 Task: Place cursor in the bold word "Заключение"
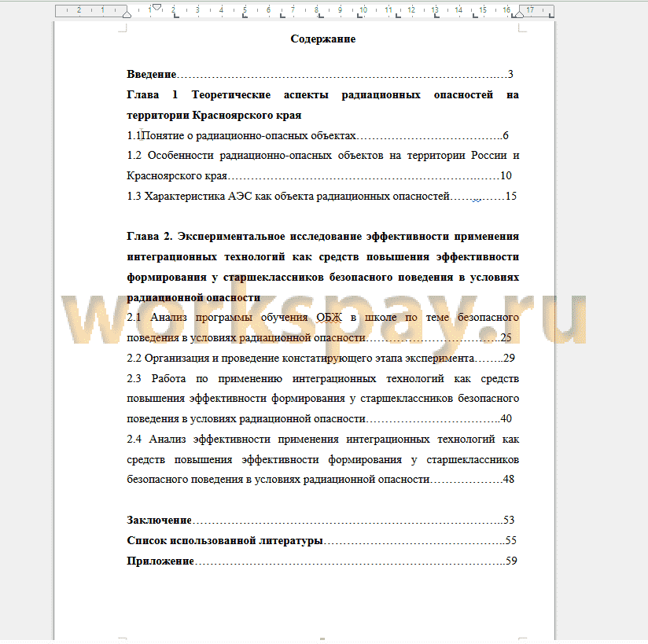click(159, 520)
